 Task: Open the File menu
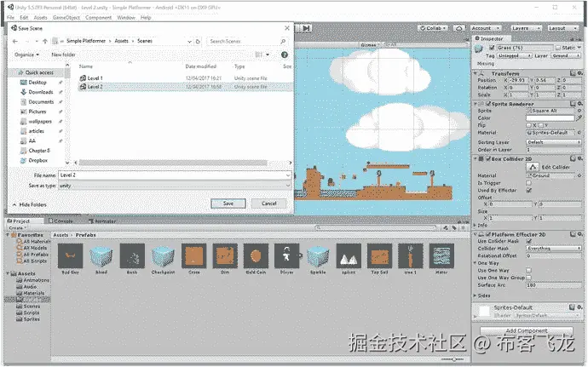pos(10,18)
